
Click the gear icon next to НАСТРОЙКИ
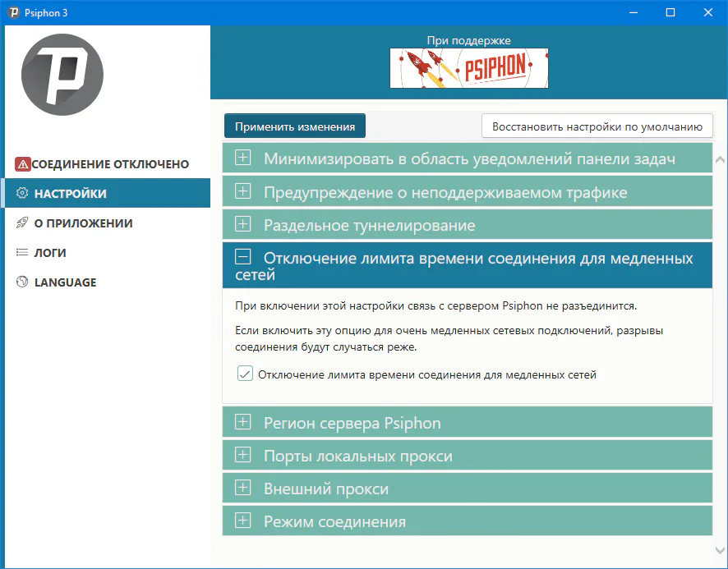[22, 193]
